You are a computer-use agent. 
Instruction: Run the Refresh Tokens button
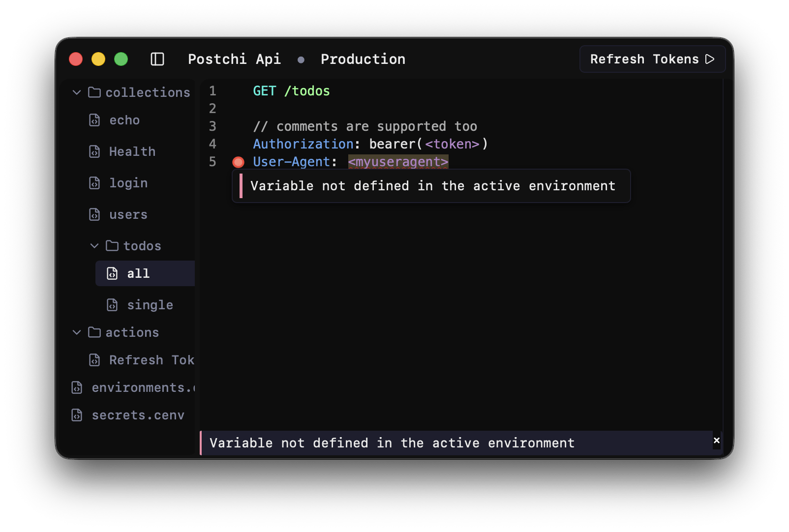[652, 59]
